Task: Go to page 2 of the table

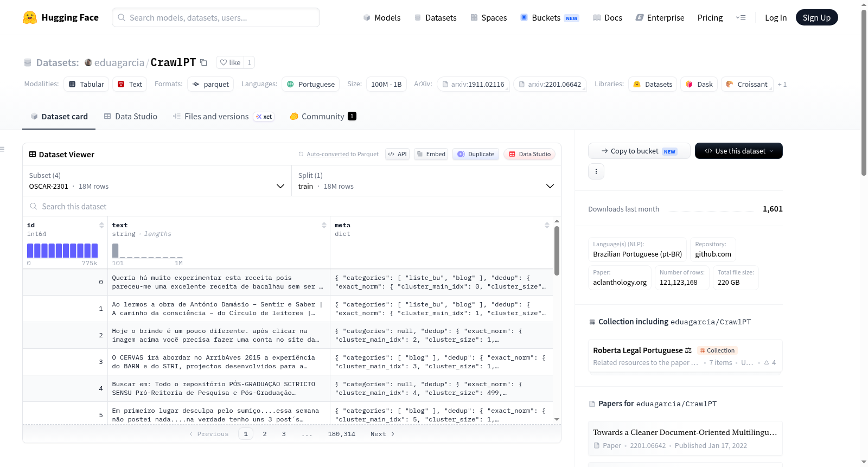Action: pyautogui.click(x=265, y=434)
